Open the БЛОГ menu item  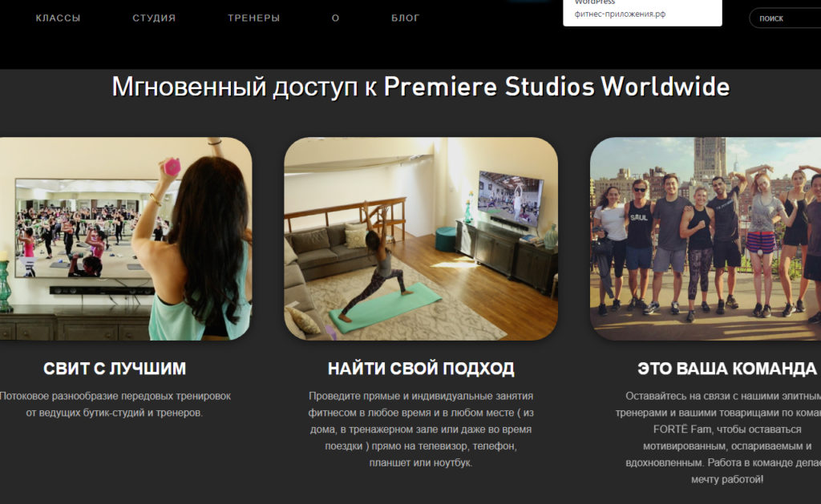(x=405, y=18)
